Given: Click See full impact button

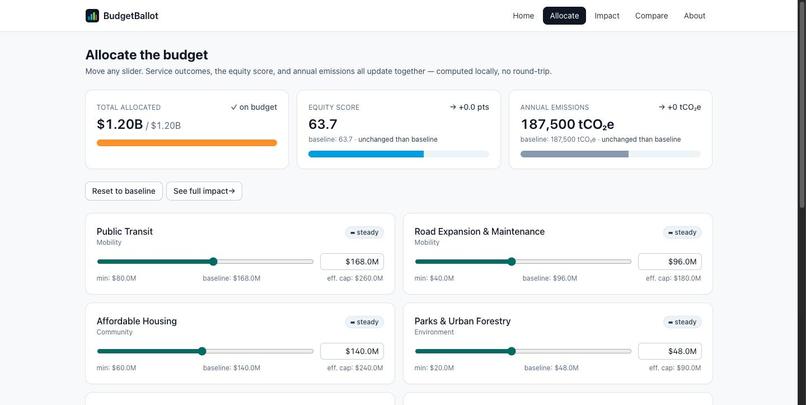Looking at the screenshot, I should point(204,191).
